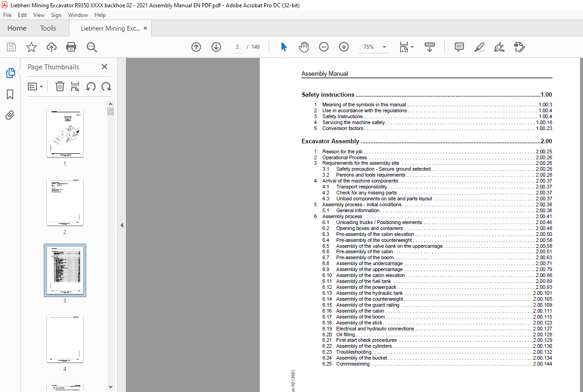Image resolution: width=583 pixels, height=392 pixels.
Task: Collapse the navigation pane arrow
Action: pos(121,225)
